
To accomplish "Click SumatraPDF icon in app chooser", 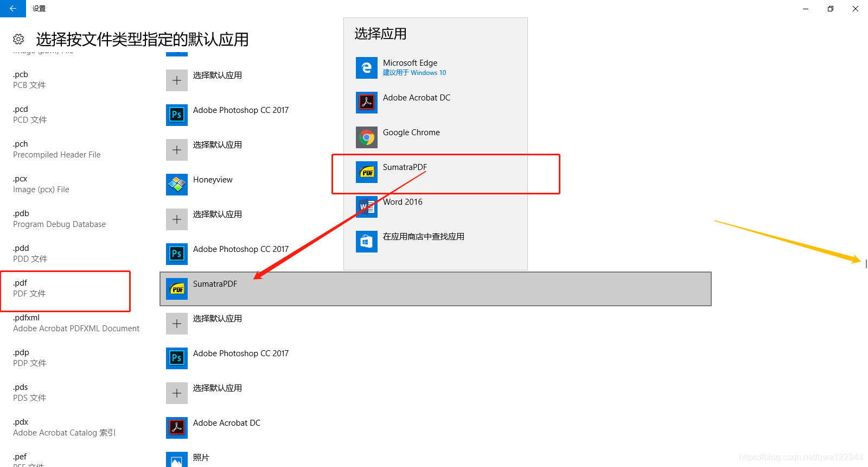I will 367,172.
